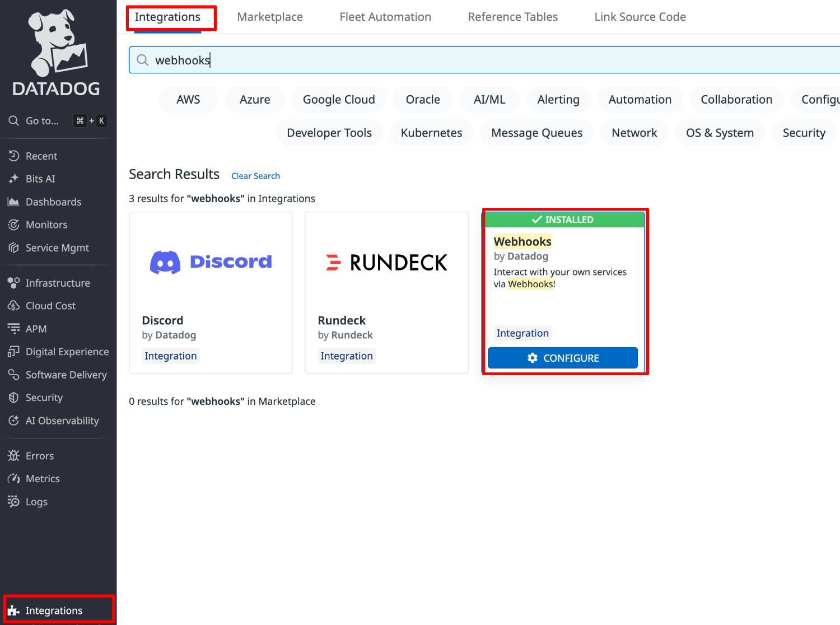Image resolution: width=840 pixels, height=625 pixels.
Task: Click the Go to search magnifier icon
Action: [x=14, y=120]
